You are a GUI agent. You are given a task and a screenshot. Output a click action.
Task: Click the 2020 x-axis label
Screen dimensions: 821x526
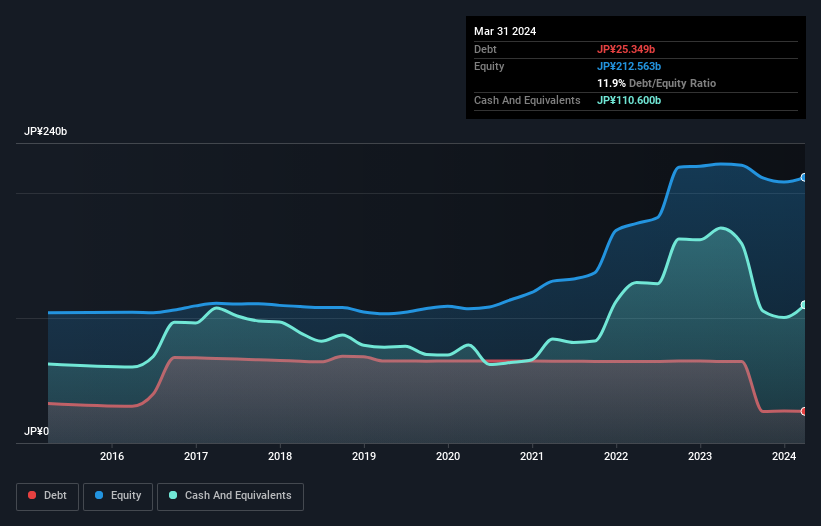[448, 456]
